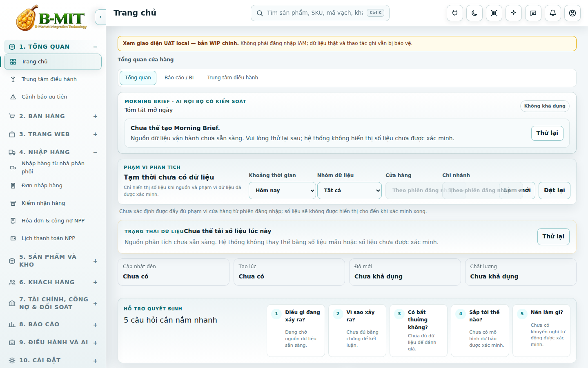The height and width of the screenshot is (368, 588).
Task: Collapse sidebar with the chevron button
Action: pyautogui.click(x=100, y=17)
